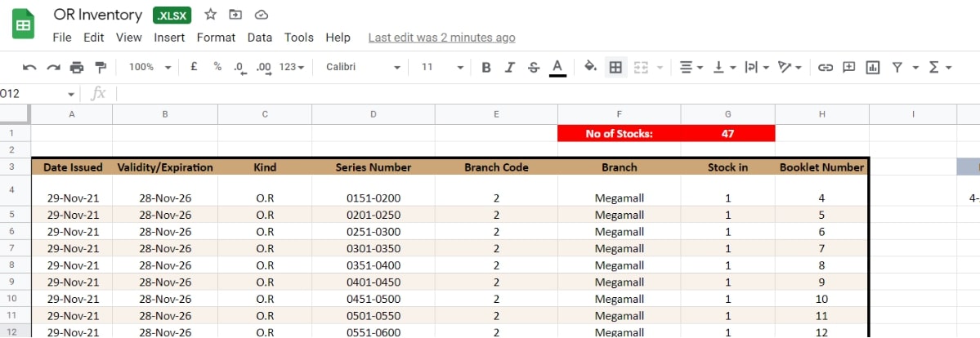
Task: Open the Format menu
Action: 216,38
